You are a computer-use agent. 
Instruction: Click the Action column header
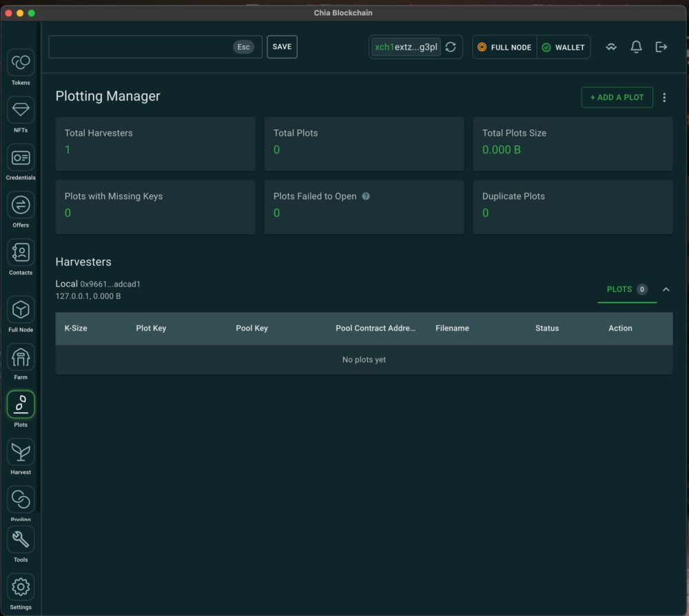620,328
